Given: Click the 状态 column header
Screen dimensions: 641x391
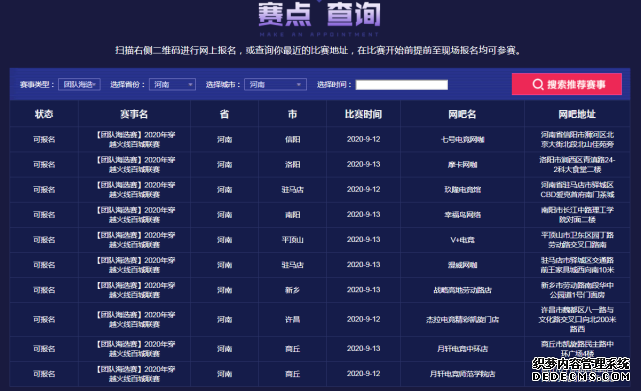Looking at the screenshot, I should tap(44, 114).
